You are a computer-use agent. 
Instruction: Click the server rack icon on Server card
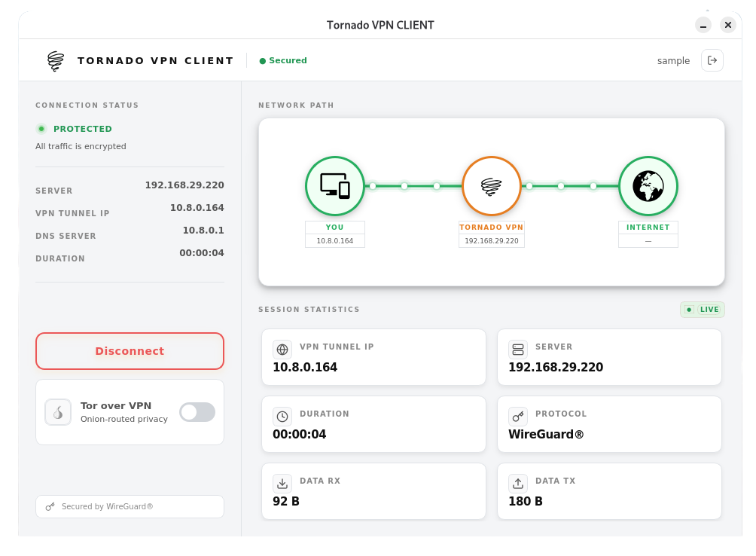coord(517,349)
